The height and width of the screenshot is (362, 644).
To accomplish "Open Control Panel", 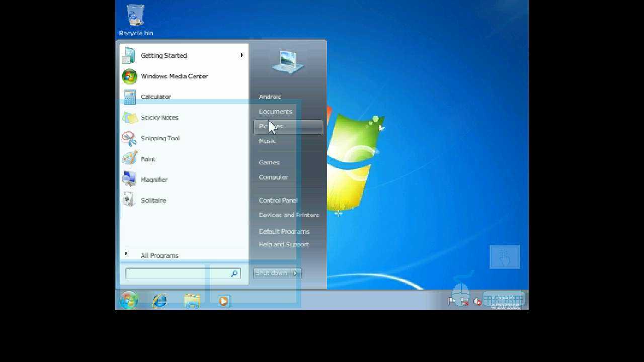I will pos(278,200).
